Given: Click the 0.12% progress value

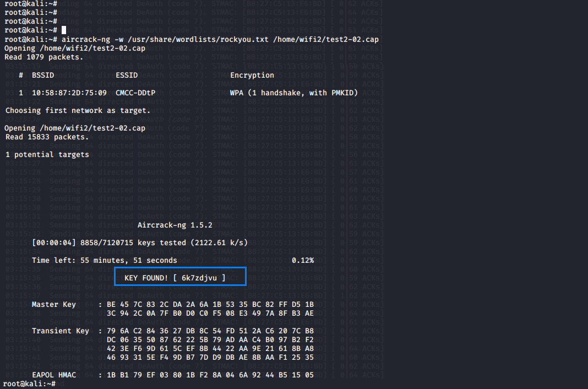Looking at the screenshot, I should point(303,260).
